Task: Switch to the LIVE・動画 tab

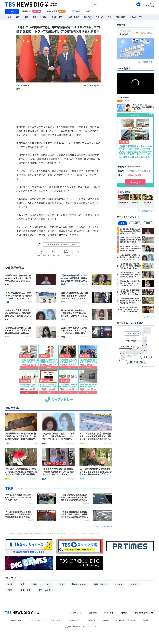Action: tap(57, 11)
